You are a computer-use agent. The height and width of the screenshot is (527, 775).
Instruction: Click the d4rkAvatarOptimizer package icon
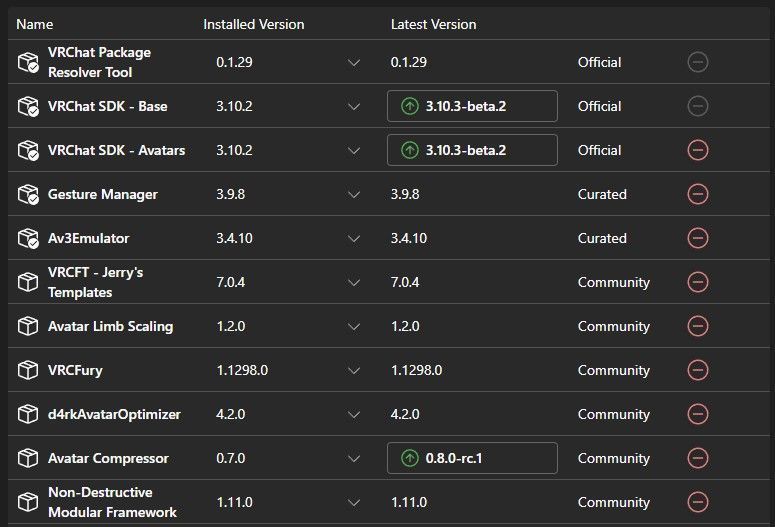[28, 414]
